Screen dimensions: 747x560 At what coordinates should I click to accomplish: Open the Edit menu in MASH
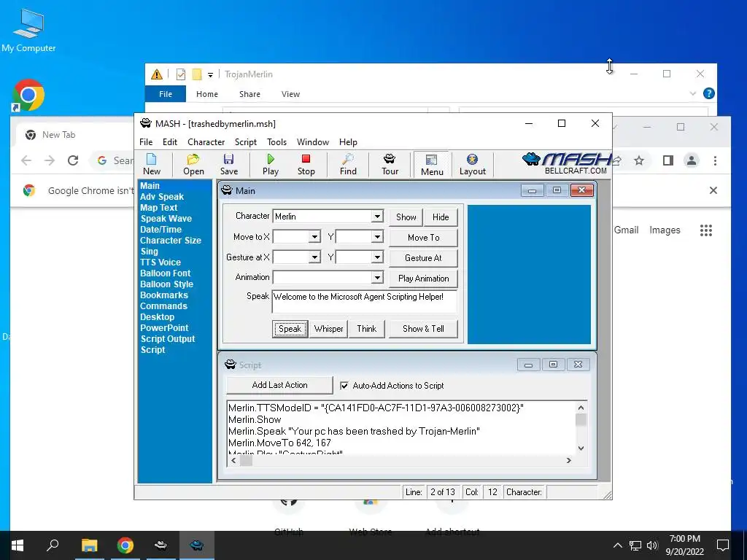pos(169,142)
